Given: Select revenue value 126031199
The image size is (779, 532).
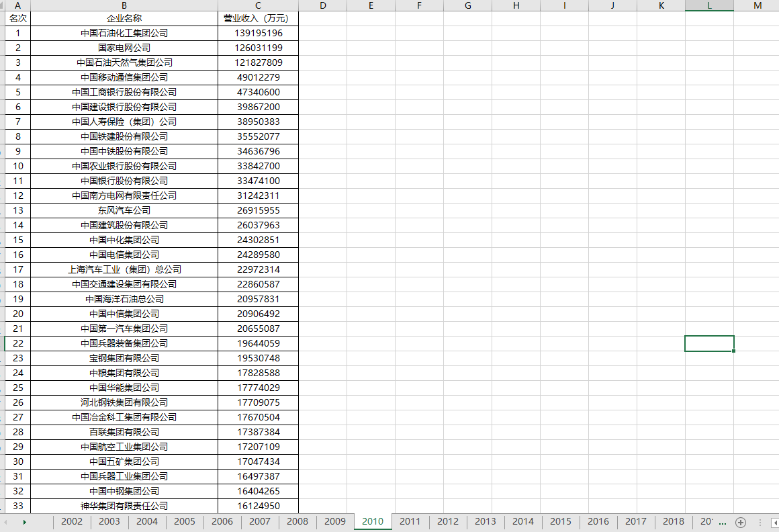Looking at the screenshot, I should [x=259, y=48].
